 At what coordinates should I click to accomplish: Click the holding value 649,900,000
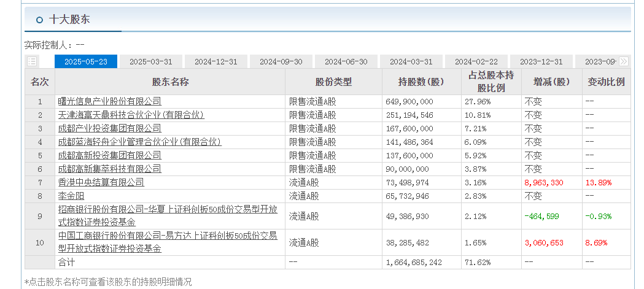pyautogui.click(x=409, y=101)
